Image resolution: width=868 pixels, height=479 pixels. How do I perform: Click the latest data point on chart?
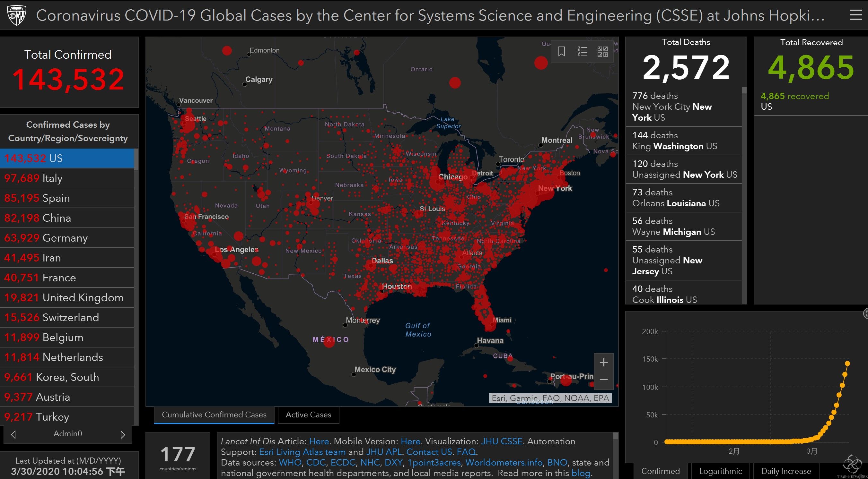847,364
